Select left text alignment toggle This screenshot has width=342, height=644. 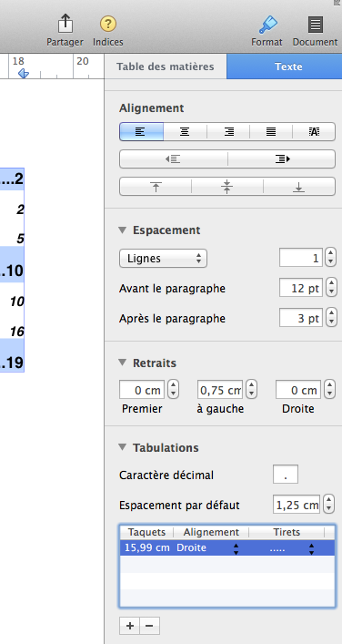pos(142,132)
